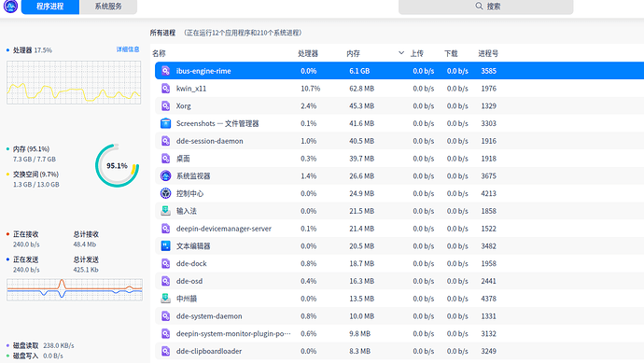Switch to the 程序进程 tab
This screenshot has height=363, width=644.
tap(50, 7)
